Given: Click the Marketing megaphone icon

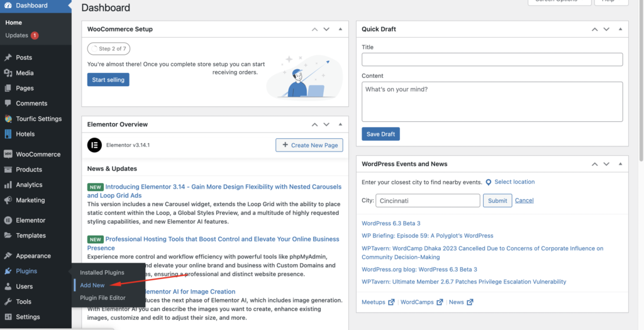Looking at the screenshot, I should click(8, 200).
